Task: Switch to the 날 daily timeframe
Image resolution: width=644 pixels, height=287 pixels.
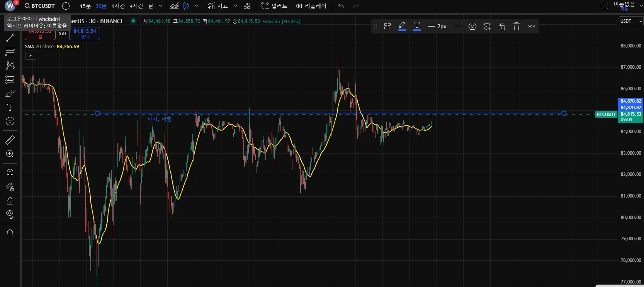Action: tap(151, 6)
